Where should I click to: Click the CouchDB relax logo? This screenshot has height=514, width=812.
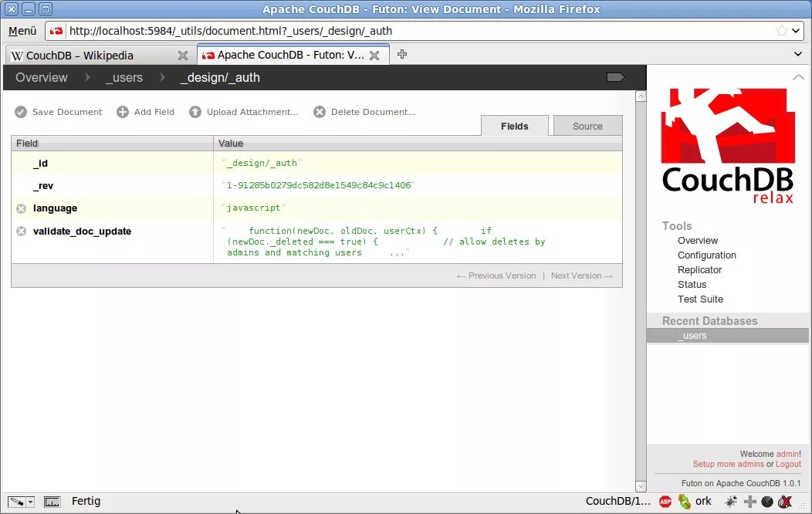[728, 146]
